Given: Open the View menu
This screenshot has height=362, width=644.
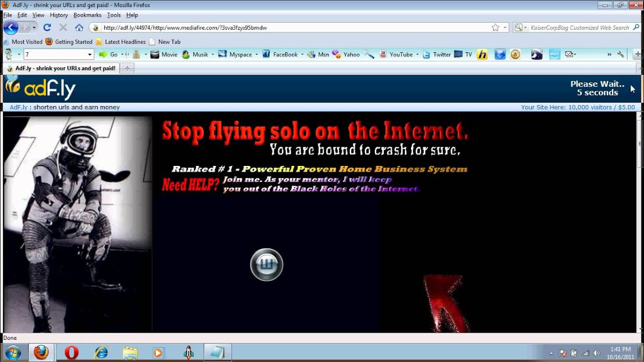Looking at the screenshot, I should point(38,15).
